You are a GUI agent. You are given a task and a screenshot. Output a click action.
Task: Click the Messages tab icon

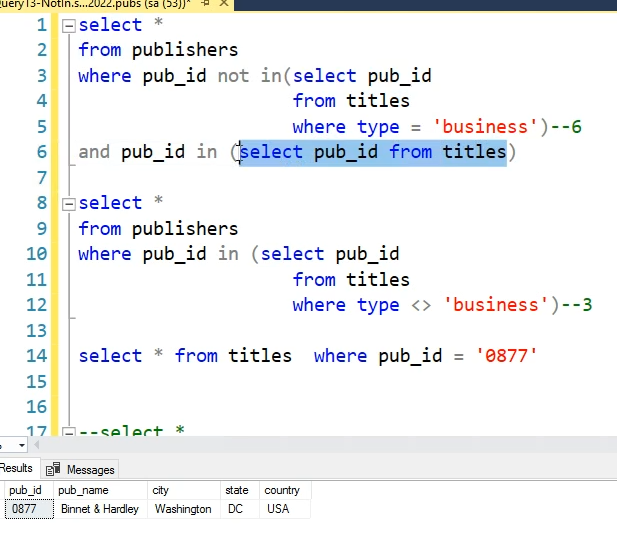[x=53, y=469]
